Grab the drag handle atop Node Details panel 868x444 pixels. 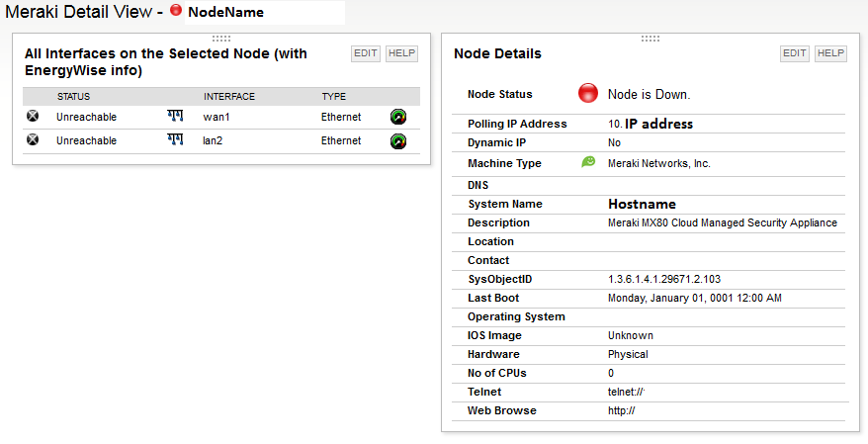point(651,39)
